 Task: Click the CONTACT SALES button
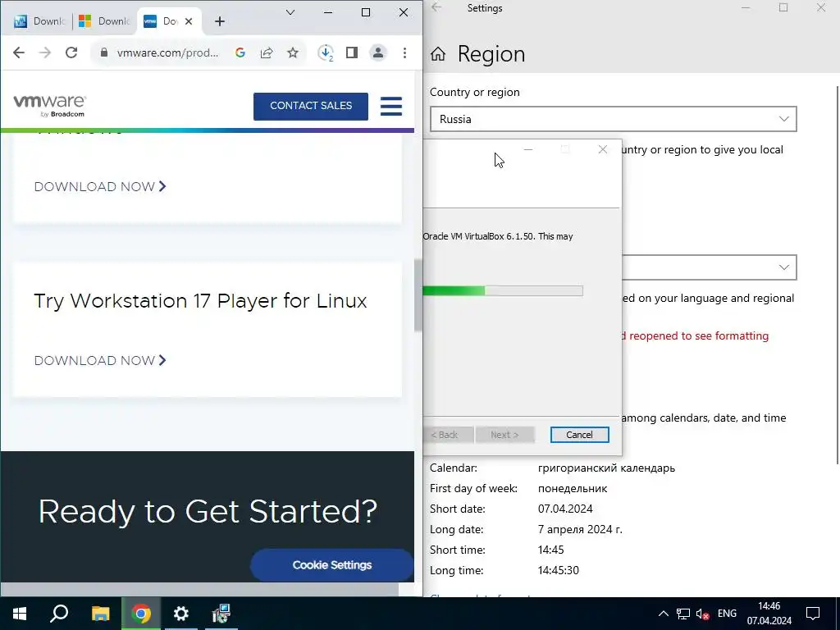click(311, 106)
